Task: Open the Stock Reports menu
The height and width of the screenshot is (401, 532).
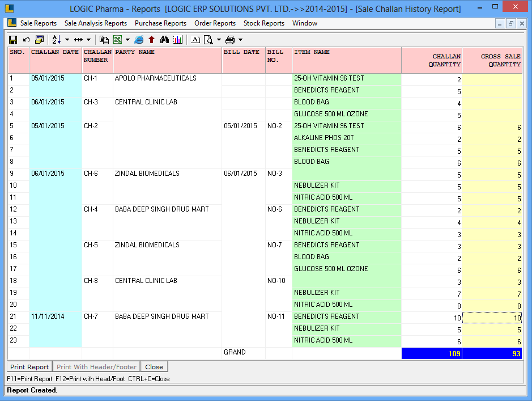Action: coord(264,23)
